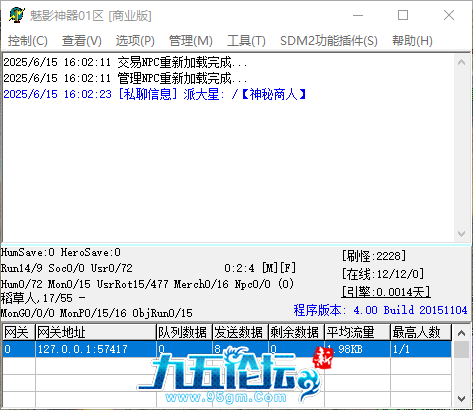This screenshot has width=473, height=410.
Task: Click the HumSave:0 HeroSave:0 status line
Action: tap(61, 252)
